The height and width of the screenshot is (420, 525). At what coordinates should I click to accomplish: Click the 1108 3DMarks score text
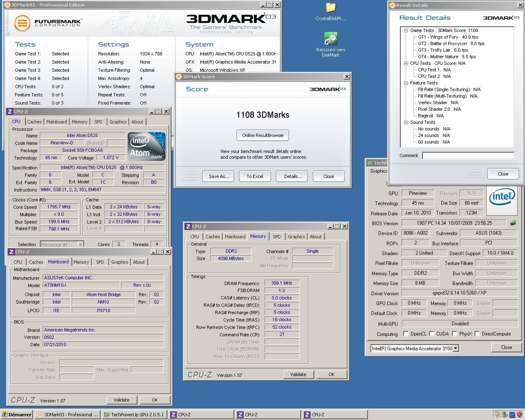pyautogui.click(x=263, y=115)
